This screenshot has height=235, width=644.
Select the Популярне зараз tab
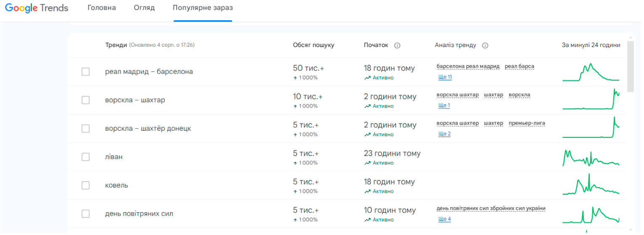[x=203, y=8]
